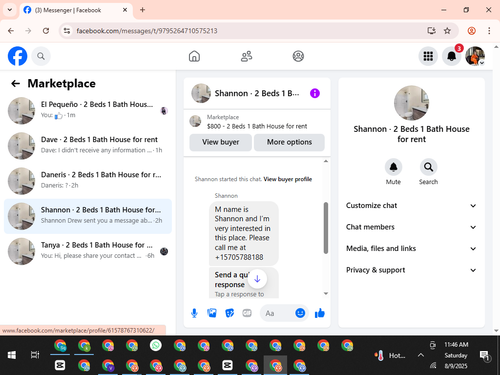The height and width of the screenshot is (375, 500).
Task: Open Daneris conversation
Action: click(x=88, y=181)
